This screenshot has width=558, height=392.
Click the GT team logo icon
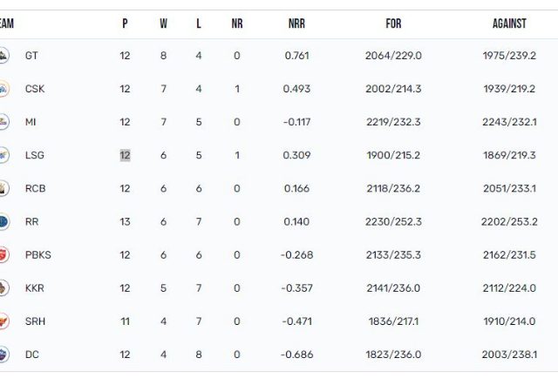point(3,56)
